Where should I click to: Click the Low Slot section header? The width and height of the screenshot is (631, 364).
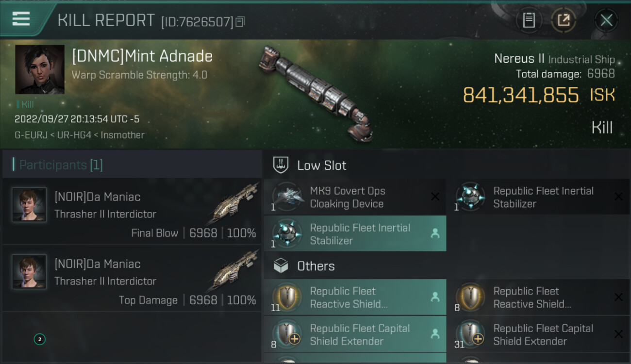click(x=321, y=165)
